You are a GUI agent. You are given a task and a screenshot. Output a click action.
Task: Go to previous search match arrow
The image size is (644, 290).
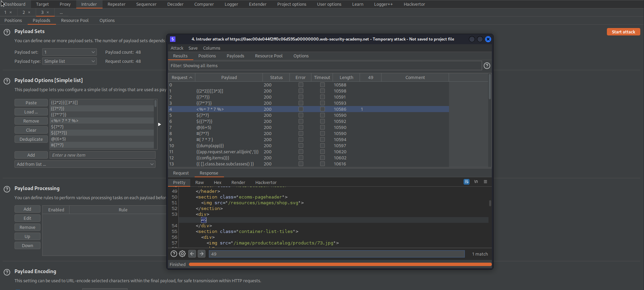point(192,254)
